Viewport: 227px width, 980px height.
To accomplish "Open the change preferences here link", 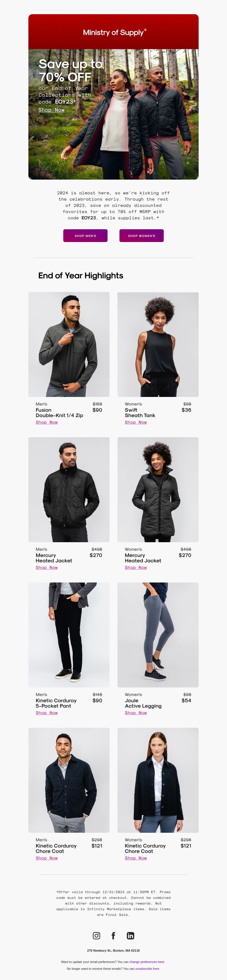I will [147, 962].
